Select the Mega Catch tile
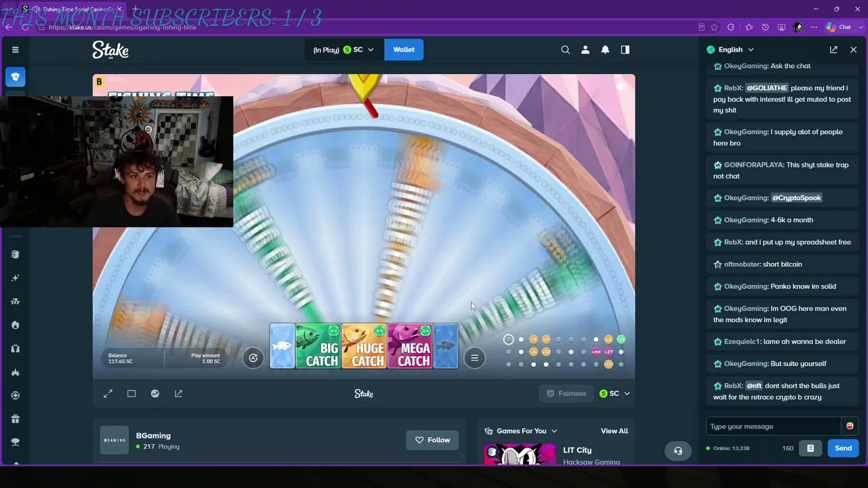868x488 pixels. tap(410, 346)
